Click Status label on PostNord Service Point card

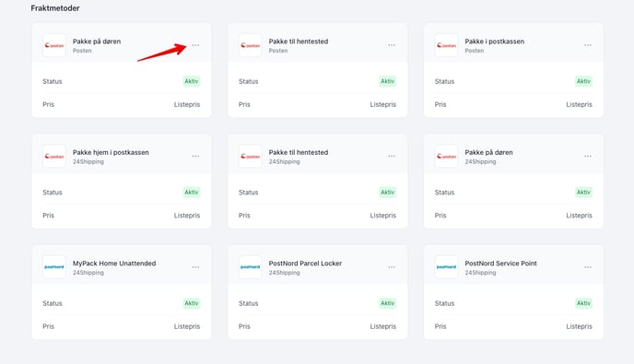pos(444,303)
